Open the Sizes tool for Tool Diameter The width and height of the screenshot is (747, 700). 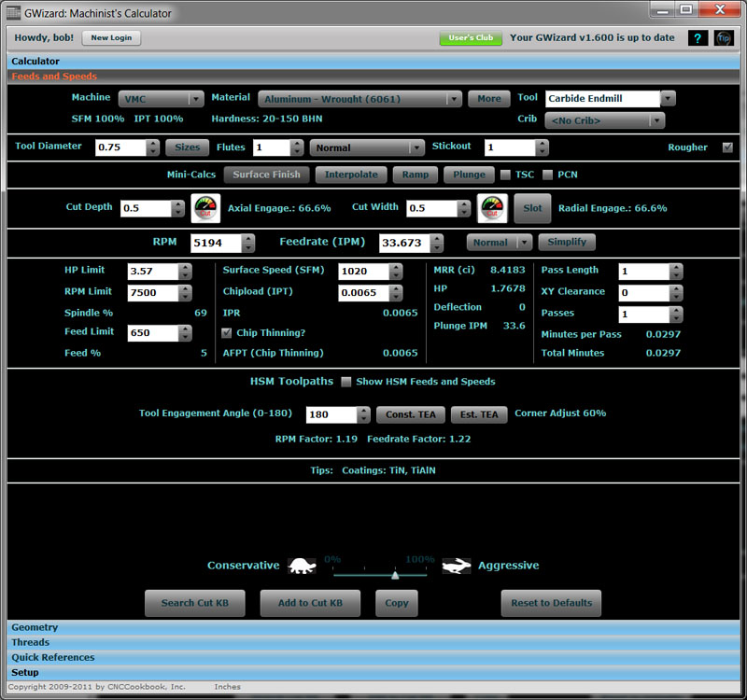click(187, 147)
